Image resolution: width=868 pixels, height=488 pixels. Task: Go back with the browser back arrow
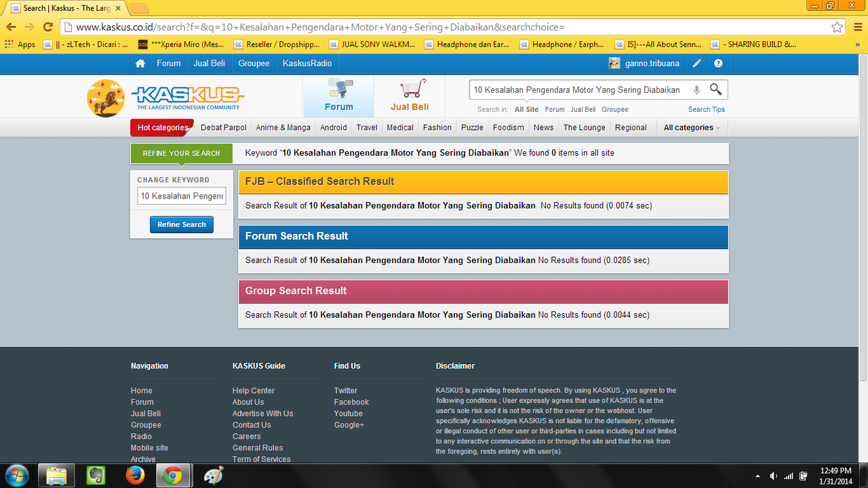tap(11, 27)
